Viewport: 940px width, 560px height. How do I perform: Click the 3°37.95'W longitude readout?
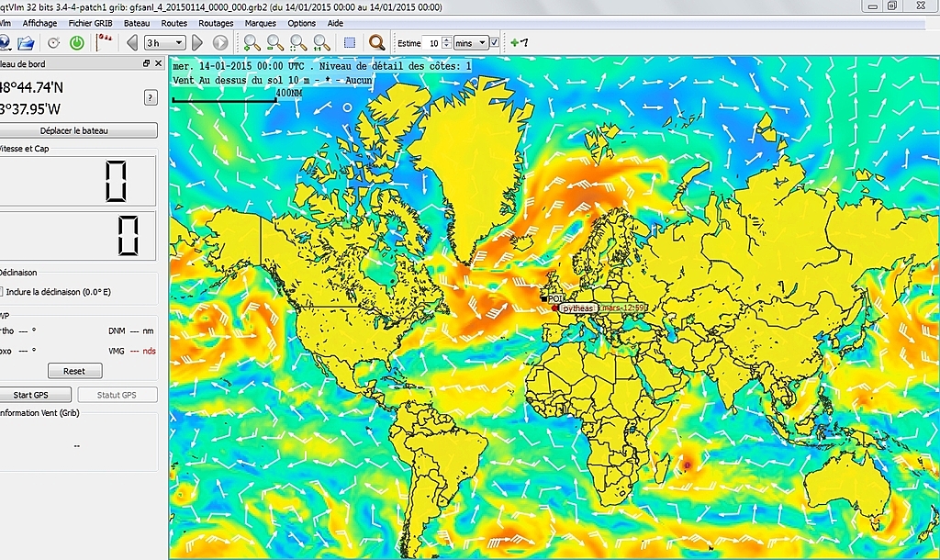[30, 109]
